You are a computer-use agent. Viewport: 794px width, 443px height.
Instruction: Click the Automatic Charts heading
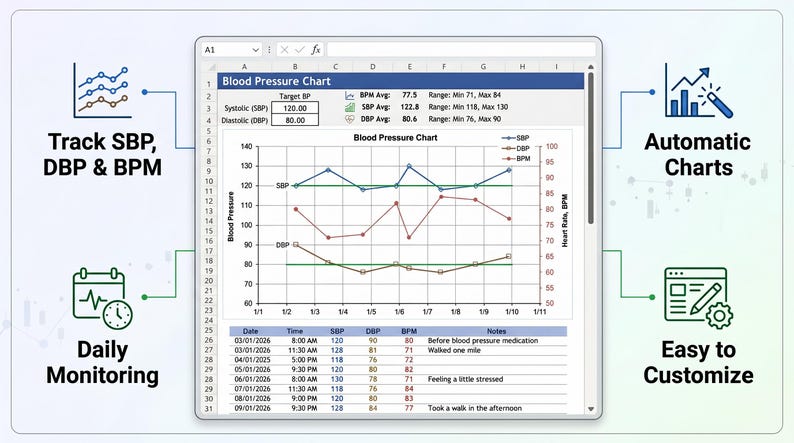(x=698, y=154)
